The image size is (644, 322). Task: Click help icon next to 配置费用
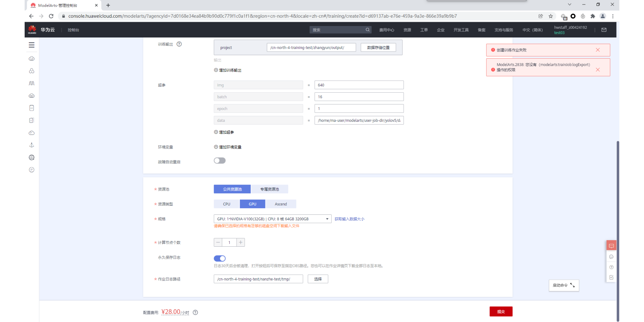pos(195,312)
